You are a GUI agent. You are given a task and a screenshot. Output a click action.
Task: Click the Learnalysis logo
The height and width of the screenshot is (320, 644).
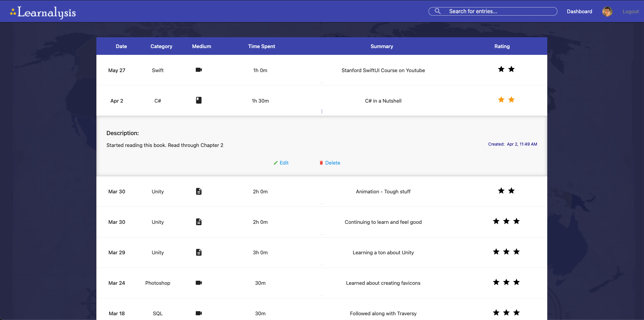point(43,13)
